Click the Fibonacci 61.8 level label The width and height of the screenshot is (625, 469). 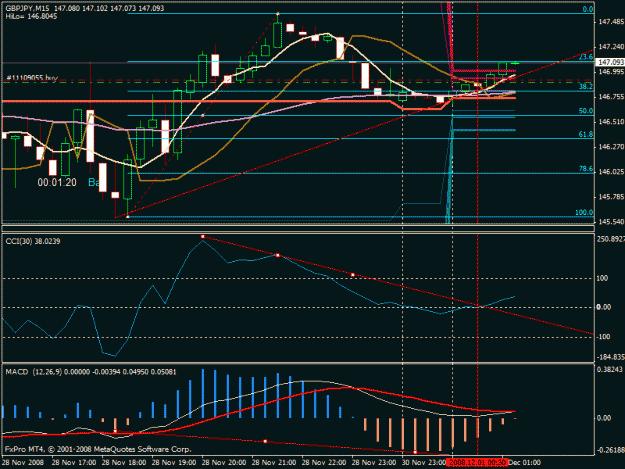tap(586, 134)
